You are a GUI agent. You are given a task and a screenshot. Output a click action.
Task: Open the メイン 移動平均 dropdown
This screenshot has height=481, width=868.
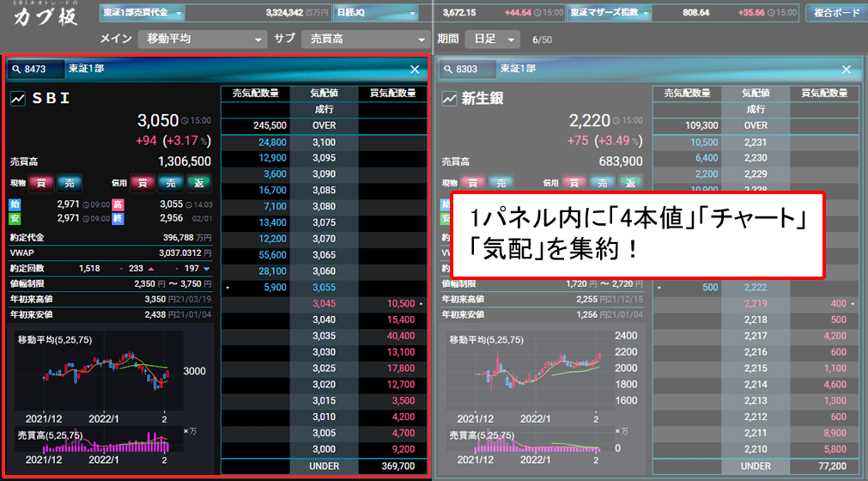(x=202, y=39)
